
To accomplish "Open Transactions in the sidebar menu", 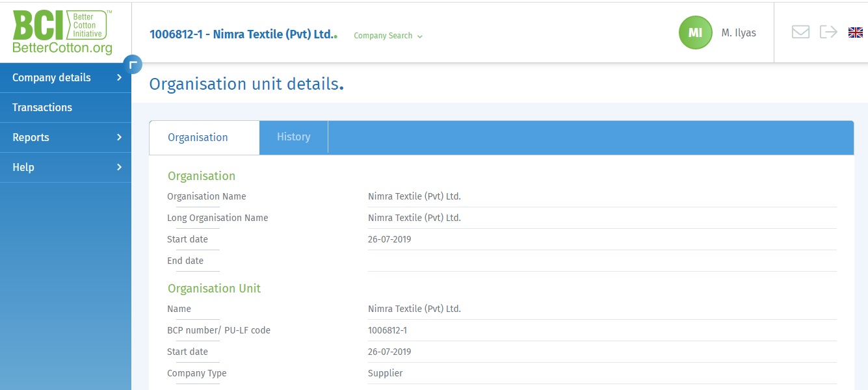I will point(42,108).
